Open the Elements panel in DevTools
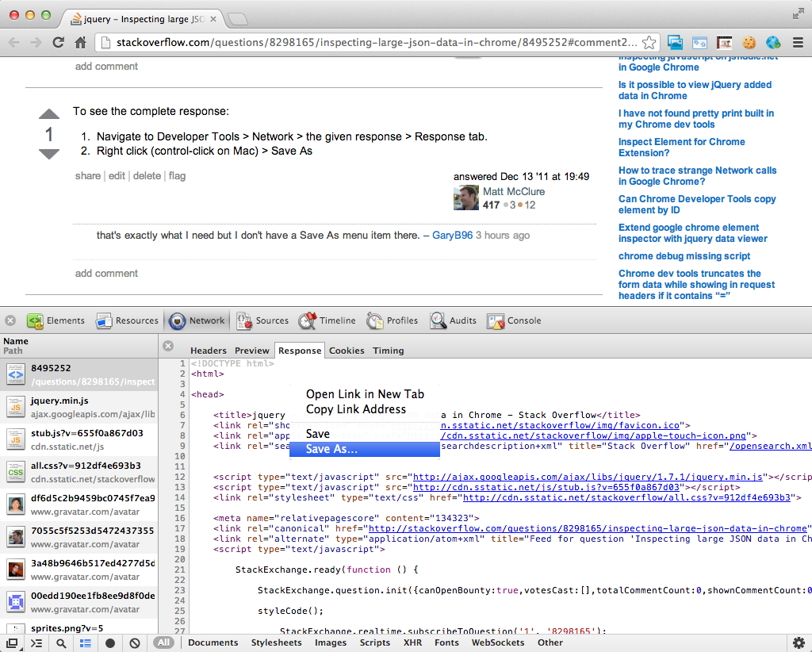 [x=56, y=320]
